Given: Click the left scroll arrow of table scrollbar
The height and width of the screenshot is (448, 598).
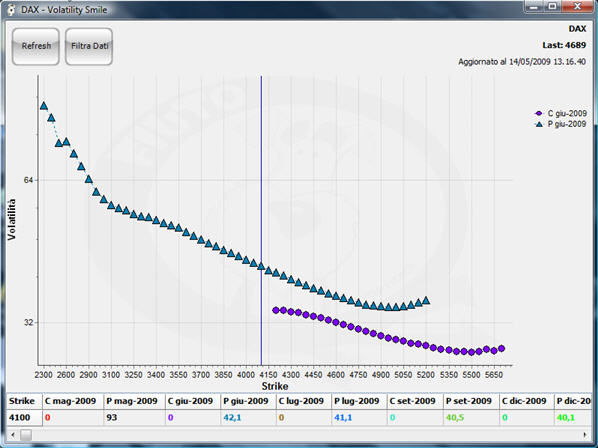Looking at the screenshot, I should pyautogui.click(x=13, y=435).
